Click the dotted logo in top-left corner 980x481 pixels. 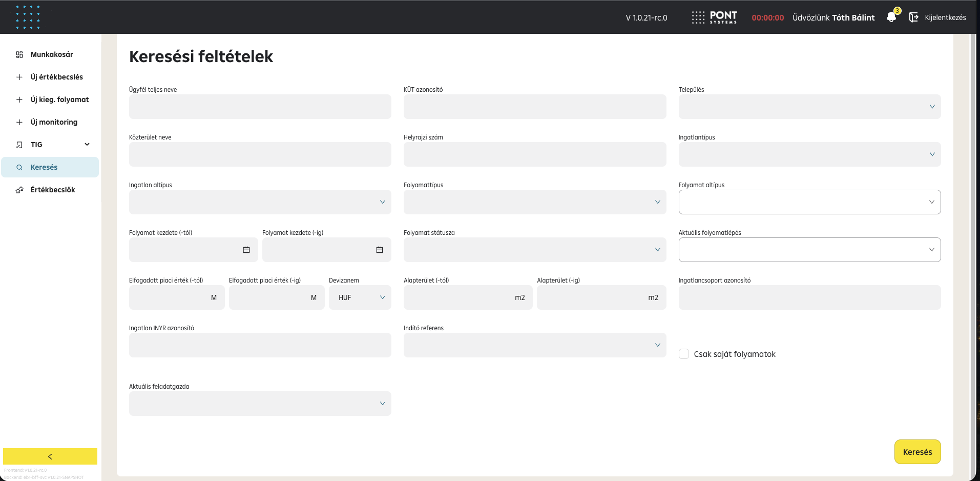click(28, 17)
